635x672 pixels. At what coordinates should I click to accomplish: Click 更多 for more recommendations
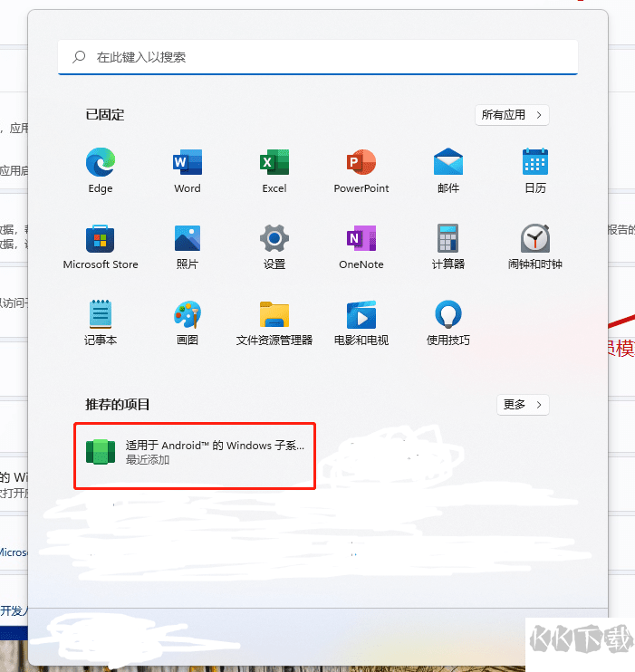click(x=523, y=405)
